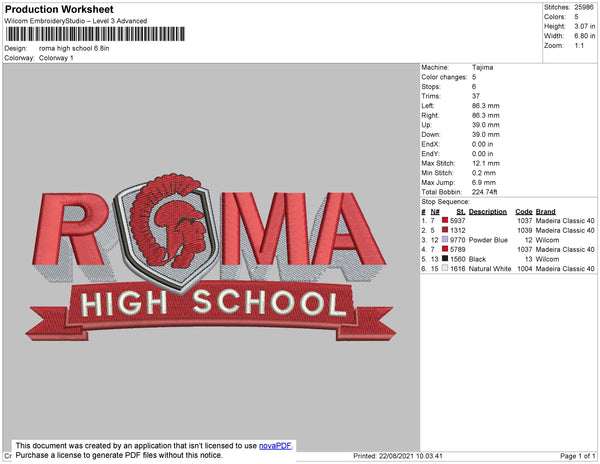Click the Left value 86.3 mm
The width and height of the screenshot is (600, 464).
[x=486, y=106]
